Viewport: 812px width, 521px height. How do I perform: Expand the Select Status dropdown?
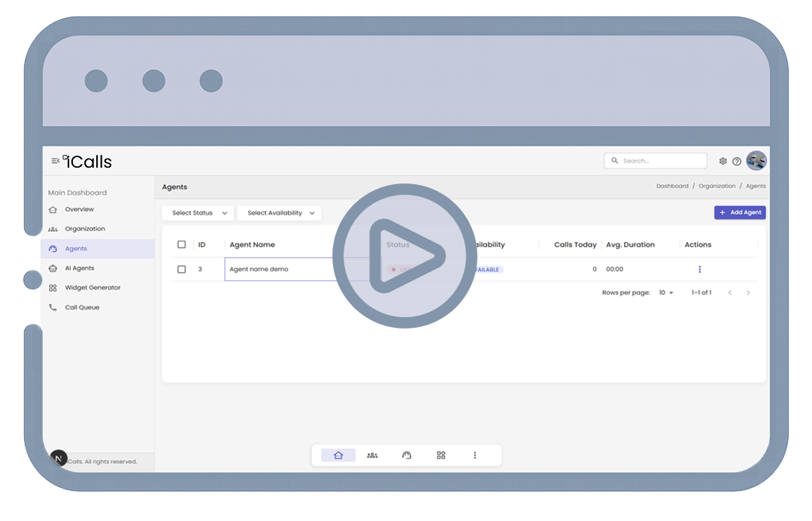pos(198,213)
